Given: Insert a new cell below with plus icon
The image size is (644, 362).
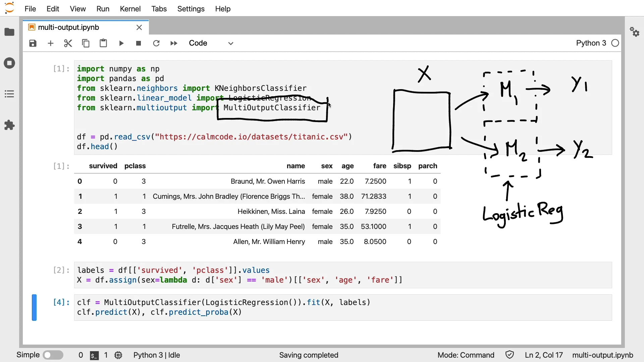Looking at the screenshot, I should (x=51, y=43).
